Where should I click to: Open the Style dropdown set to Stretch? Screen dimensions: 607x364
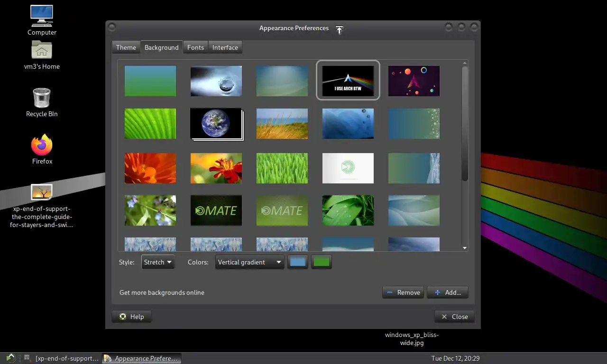158,262
